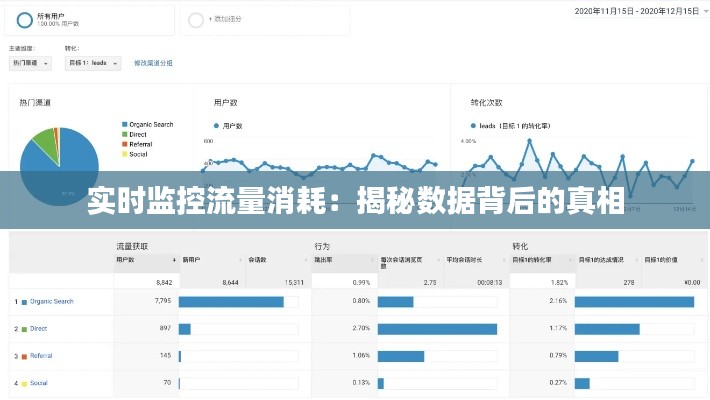Open the 热门渠道 dimension dropdown
The width and height of the screenshot is (710, 400).
[x=30, y=63]
